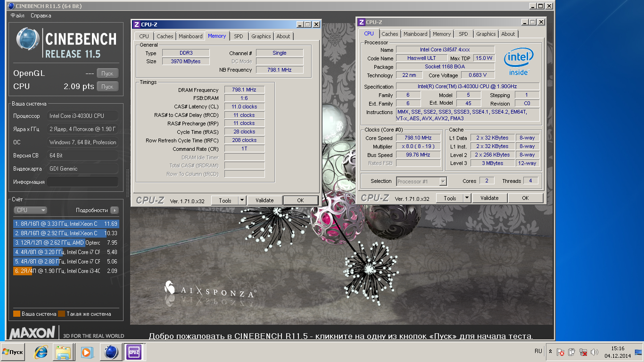
Task: Click the Intel inside logo
Action: click(x=519, y=62)
